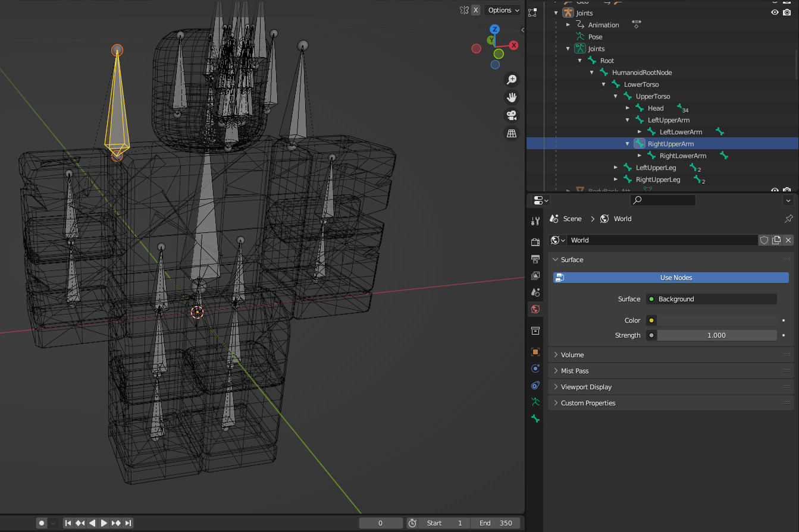Open the Output properties printer icon
The width and height of the screenshot is (799, 532).
(535, 259)
